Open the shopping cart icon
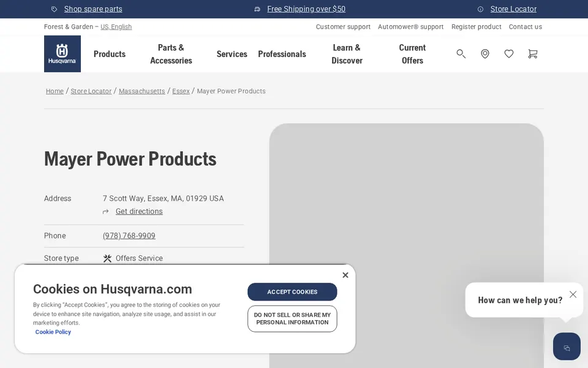The width and height of the screenshot is (588, 368). (532, 54)
